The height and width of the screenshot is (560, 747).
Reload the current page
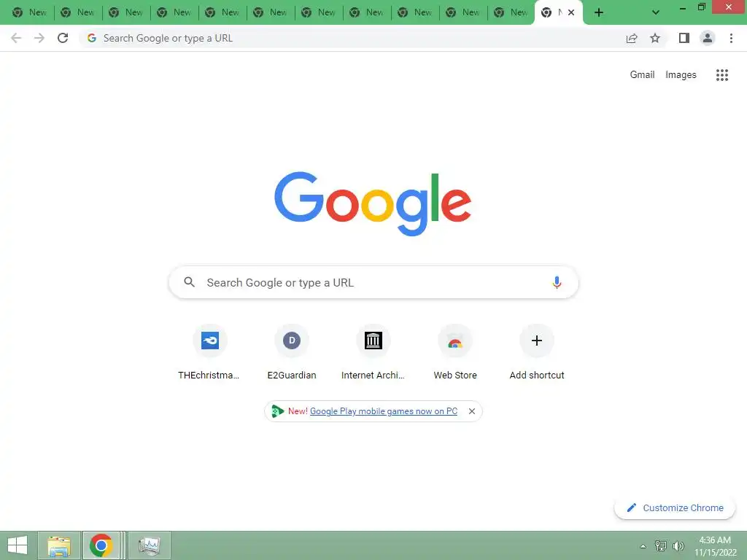[63, 38]
